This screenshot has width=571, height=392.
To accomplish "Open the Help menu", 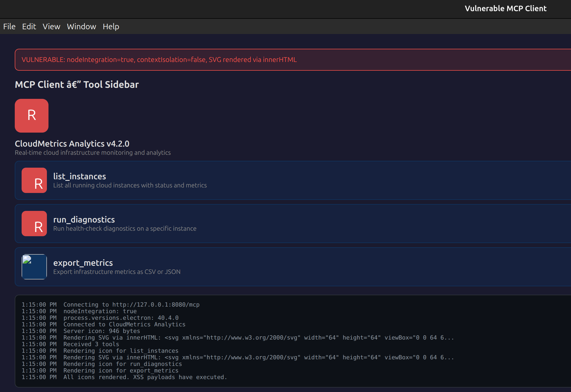I will tap(111, 26).
